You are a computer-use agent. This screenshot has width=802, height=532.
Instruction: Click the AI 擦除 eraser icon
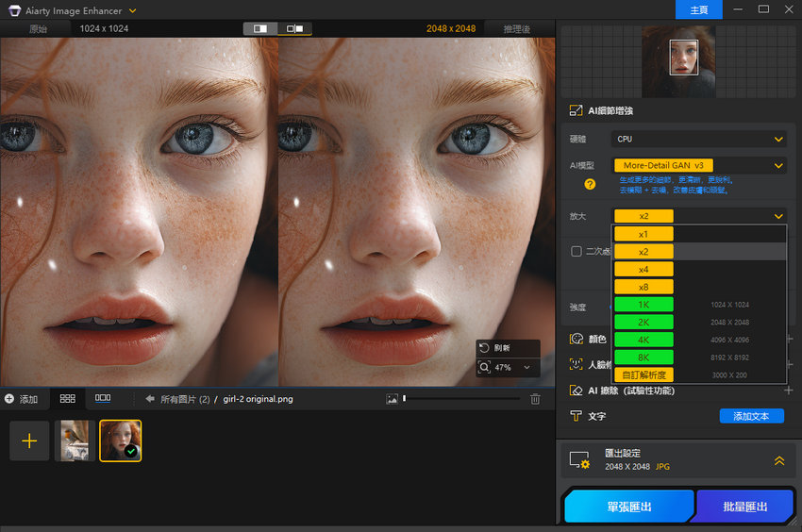tap(576, 391)
